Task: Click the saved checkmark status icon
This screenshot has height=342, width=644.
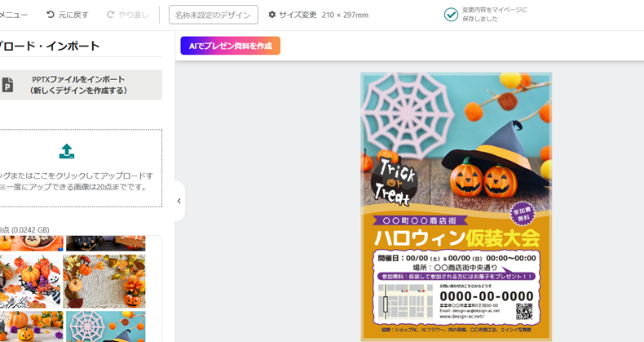Action: 451,15
